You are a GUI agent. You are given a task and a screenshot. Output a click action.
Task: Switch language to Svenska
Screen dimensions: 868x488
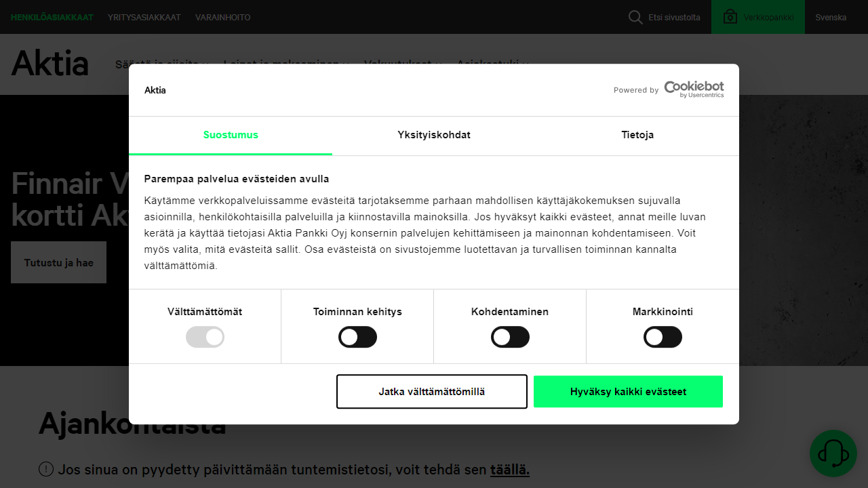pyautogui.click(x=831, y=17)
